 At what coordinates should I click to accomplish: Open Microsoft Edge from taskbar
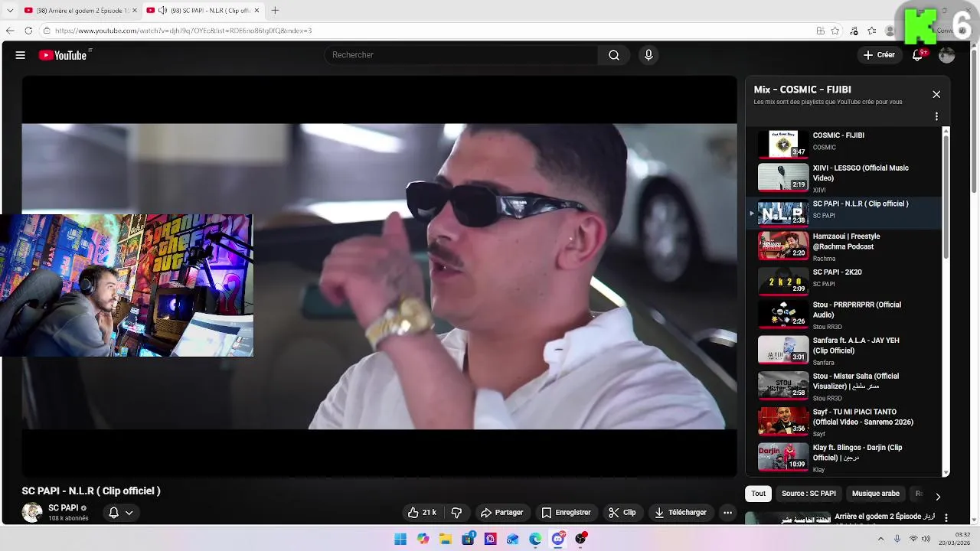[535, 539]
